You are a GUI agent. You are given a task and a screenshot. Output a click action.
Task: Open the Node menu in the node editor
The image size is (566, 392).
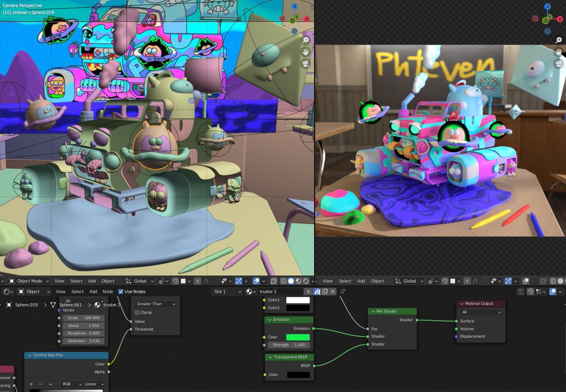(108, 292)
